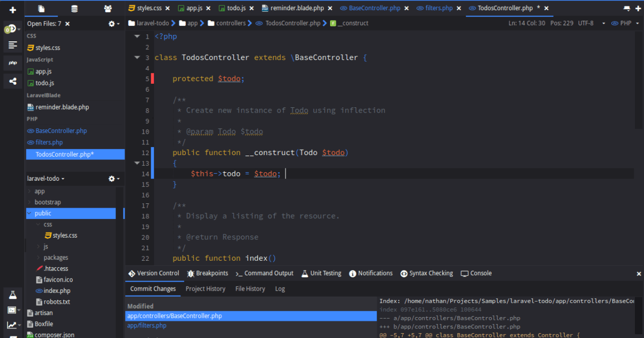Open the Project History tab

point(206,289)
